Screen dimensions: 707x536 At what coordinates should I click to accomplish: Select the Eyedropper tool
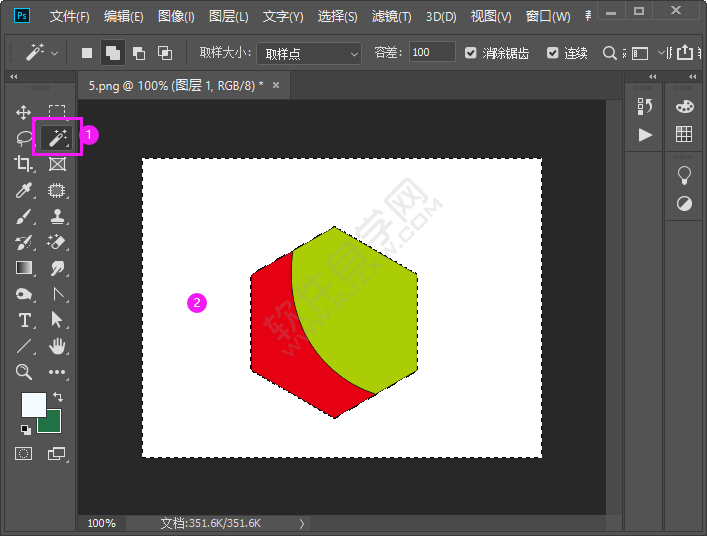pos(24,190)
